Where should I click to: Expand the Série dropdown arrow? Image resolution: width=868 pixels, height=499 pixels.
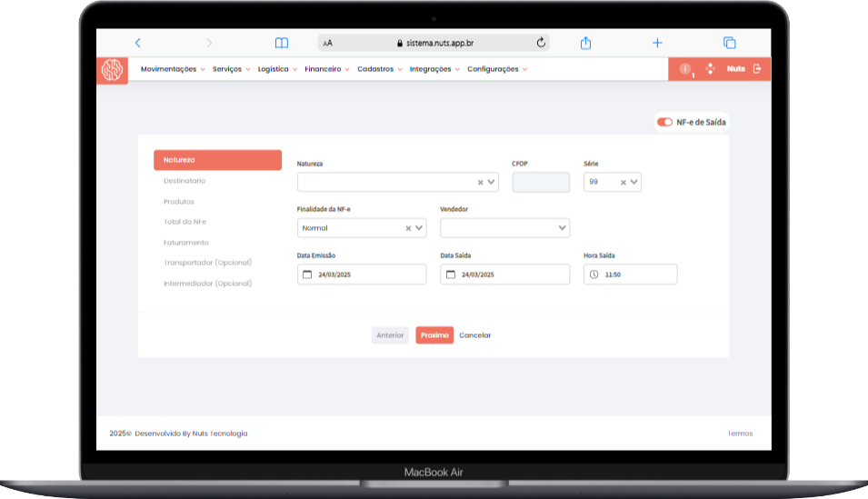(x=634, y=182)
